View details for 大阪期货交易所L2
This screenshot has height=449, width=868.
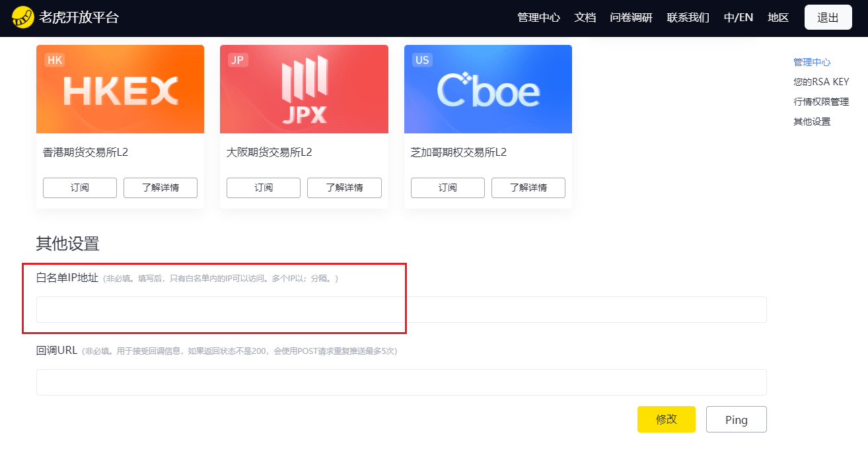coord(344,188)
